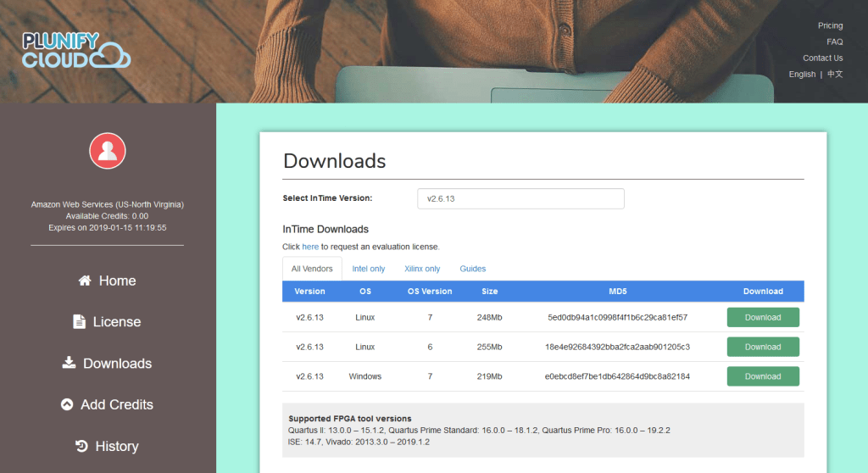This screenshot has height=473, width=868.
Task: Click the Available Credits: 0.00 text
Action: [x=107, y=216]
